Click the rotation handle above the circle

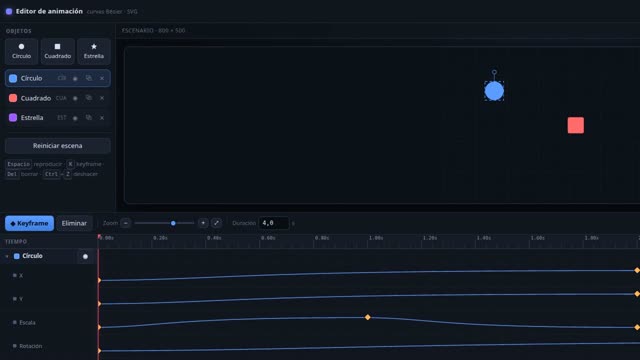coord(494,72)
